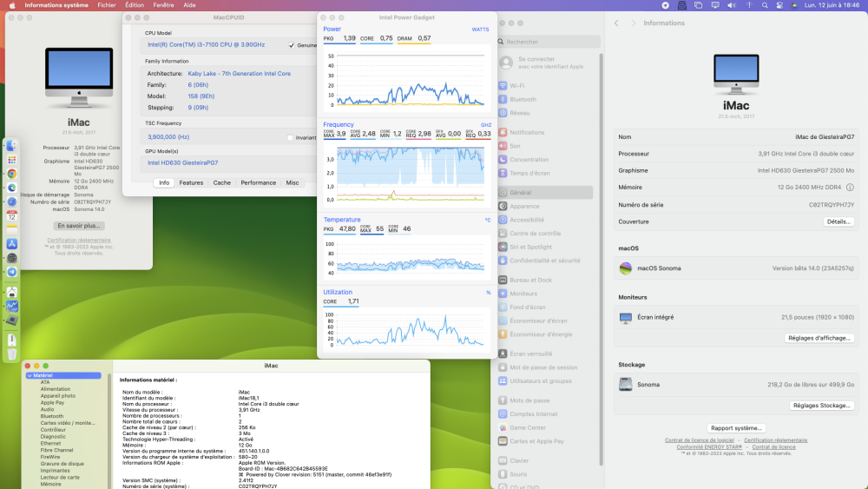Click the Telegram status icon in menu bar
868x489 pixels.
(x=666, y=5)
